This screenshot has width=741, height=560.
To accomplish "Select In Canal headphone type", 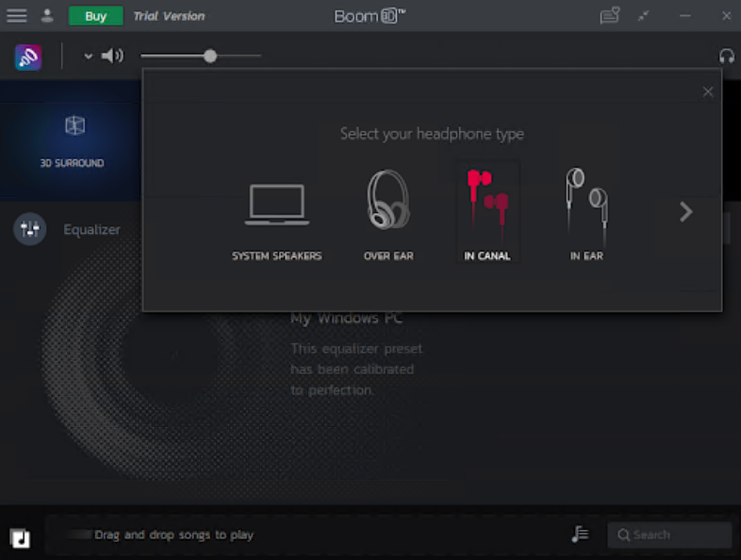I will [x=487, y=214].
